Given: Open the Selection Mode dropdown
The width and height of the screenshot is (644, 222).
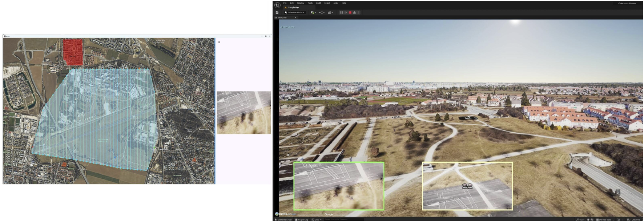Looking at the screenshot, I should click(294, 12).
